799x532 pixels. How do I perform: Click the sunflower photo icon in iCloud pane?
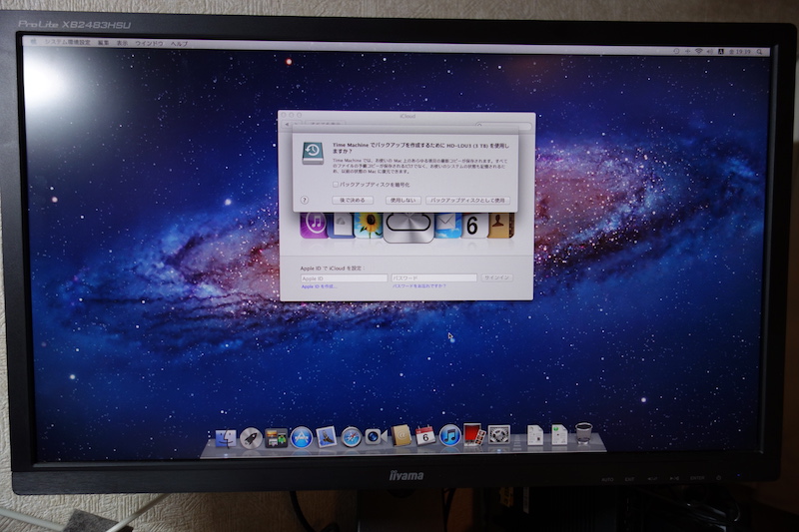click(368, 225)
